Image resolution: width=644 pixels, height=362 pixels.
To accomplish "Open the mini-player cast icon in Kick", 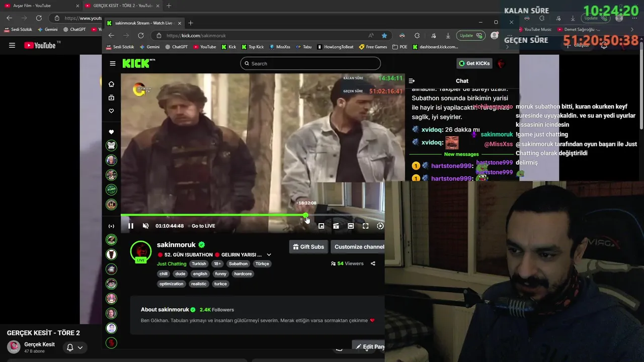I will click(x=336, y=226).
